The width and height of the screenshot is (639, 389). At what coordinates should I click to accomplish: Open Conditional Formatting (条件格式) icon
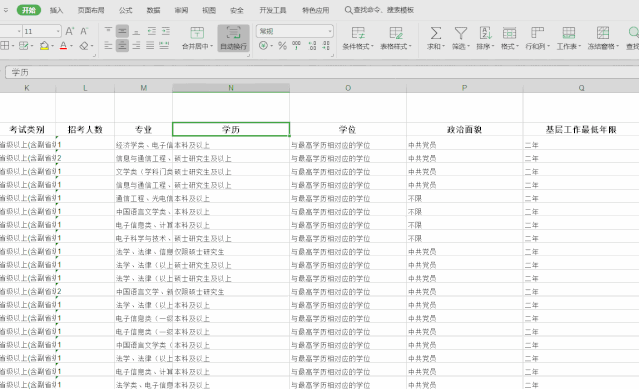coord(358,33)
